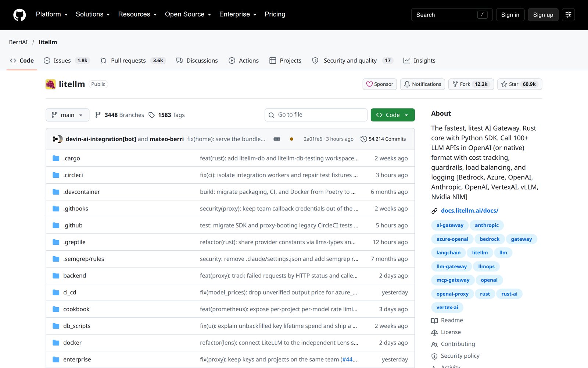Expand the Resources menu

(137, 14)
